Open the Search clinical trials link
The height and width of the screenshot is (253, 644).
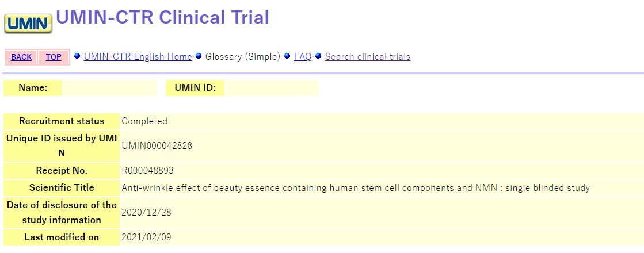click(368, 56)
